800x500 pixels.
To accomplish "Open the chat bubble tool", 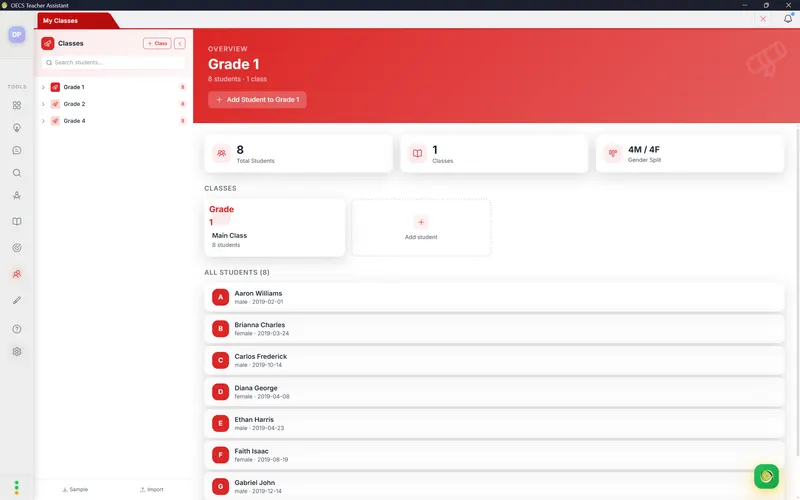I will pos(17,150).
